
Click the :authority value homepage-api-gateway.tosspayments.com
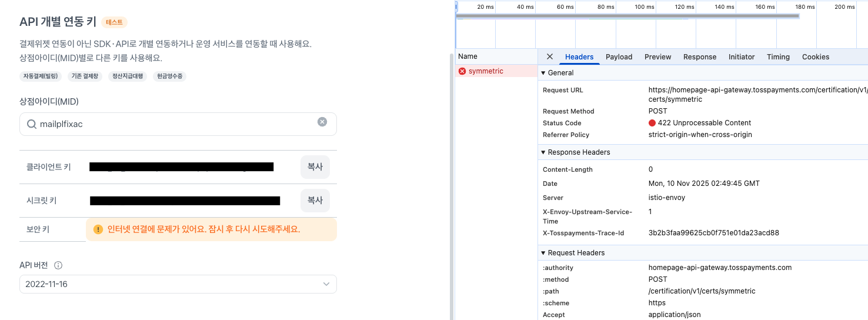tap(720, 268)
